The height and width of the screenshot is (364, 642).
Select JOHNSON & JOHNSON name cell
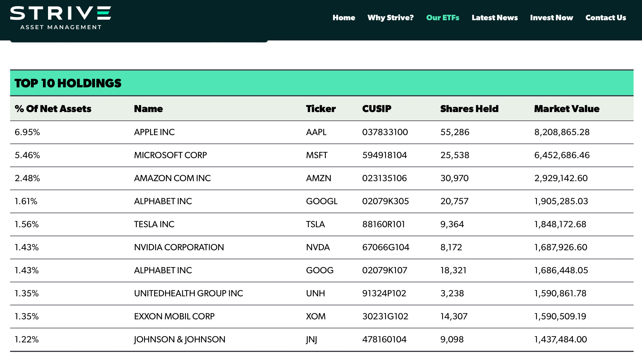click(179, 339)
